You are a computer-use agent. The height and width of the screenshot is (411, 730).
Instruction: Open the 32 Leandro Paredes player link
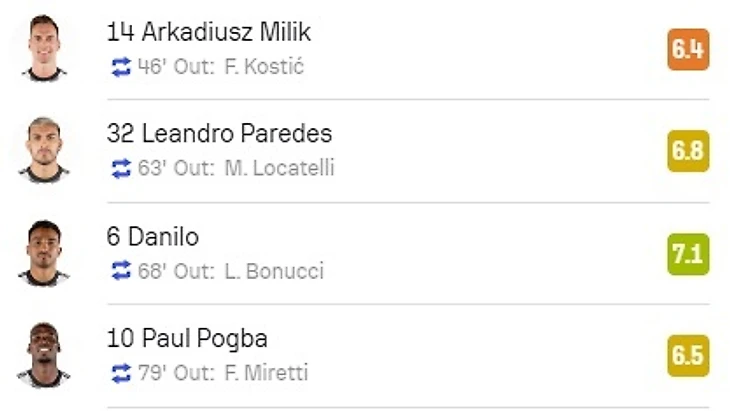pyautogui.click(x=219, y=134)
